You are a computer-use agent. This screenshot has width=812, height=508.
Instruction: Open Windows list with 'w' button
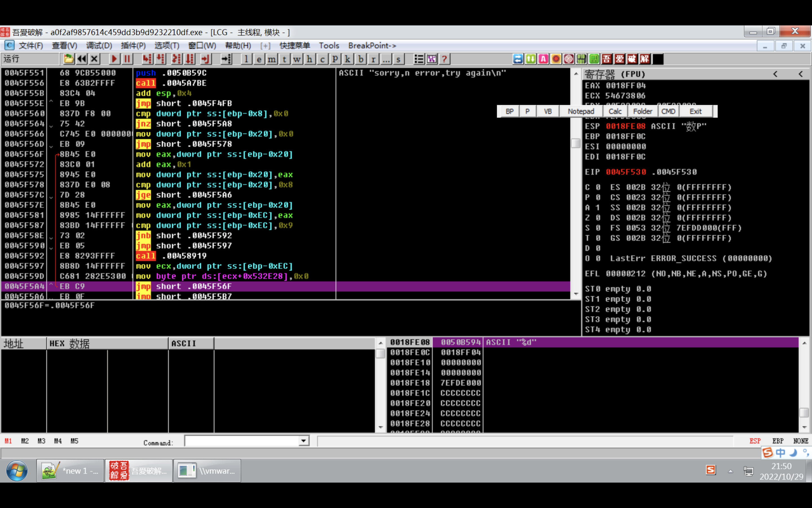[297, 59]
